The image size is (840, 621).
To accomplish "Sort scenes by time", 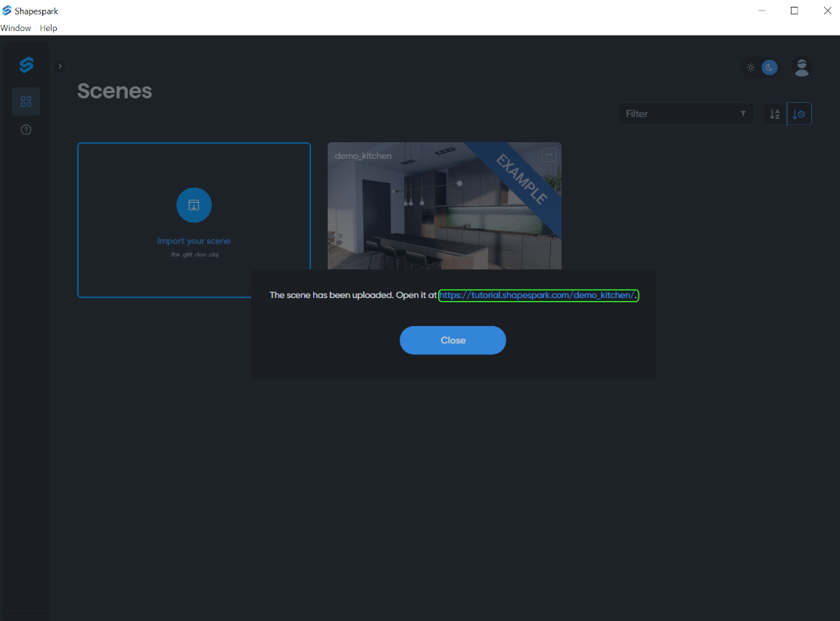I will coord(798,113).
